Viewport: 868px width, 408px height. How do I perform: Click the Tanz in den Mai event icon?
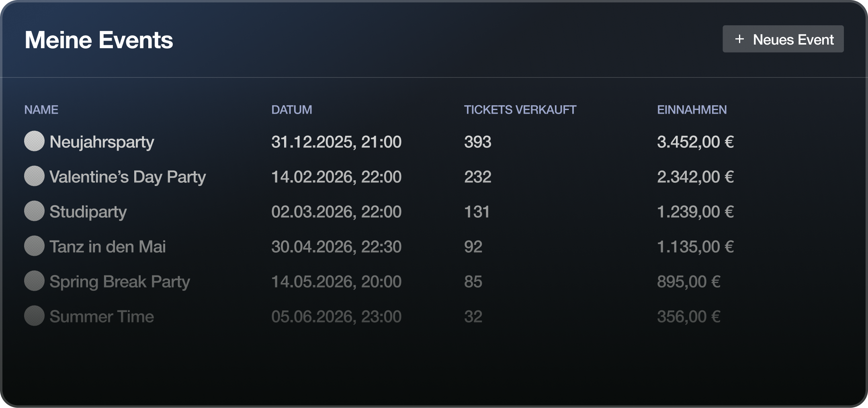coord(34,246)
